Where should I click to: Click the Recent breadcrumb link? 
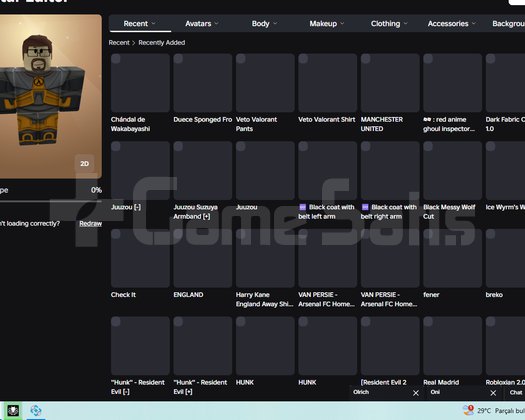coord(119,43)
